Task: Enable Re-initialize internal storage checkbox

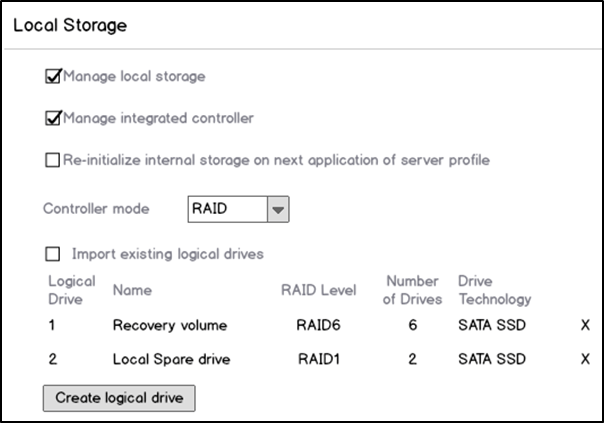Action: [52, 160]
